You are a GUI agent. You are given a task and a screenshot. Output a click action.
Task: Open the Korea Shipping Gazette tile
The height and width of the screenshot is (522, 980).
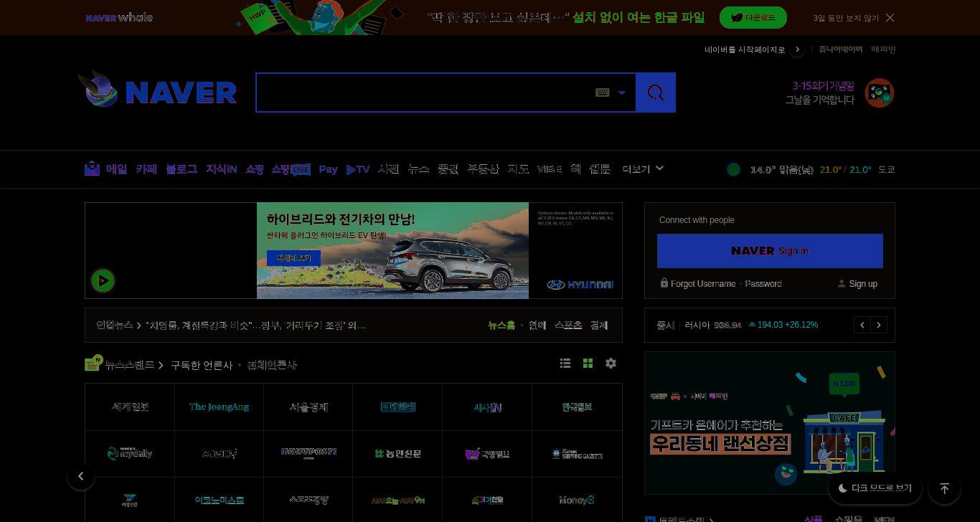coord(577,453)
